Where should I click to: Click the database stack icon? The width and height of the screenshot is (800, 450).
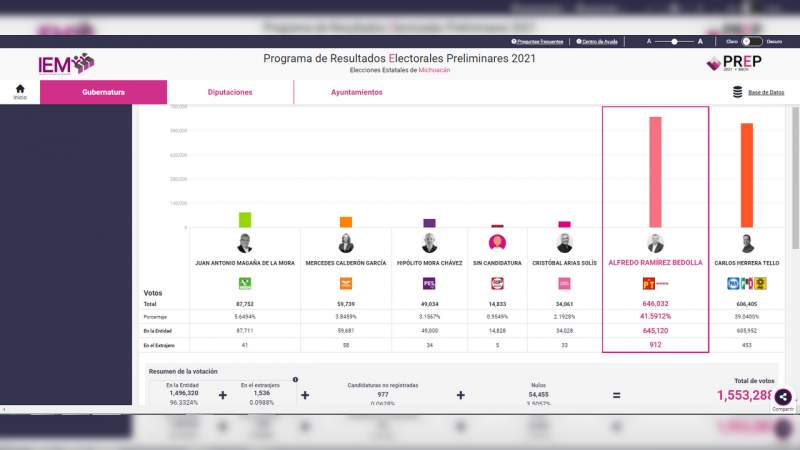(737, 92)
